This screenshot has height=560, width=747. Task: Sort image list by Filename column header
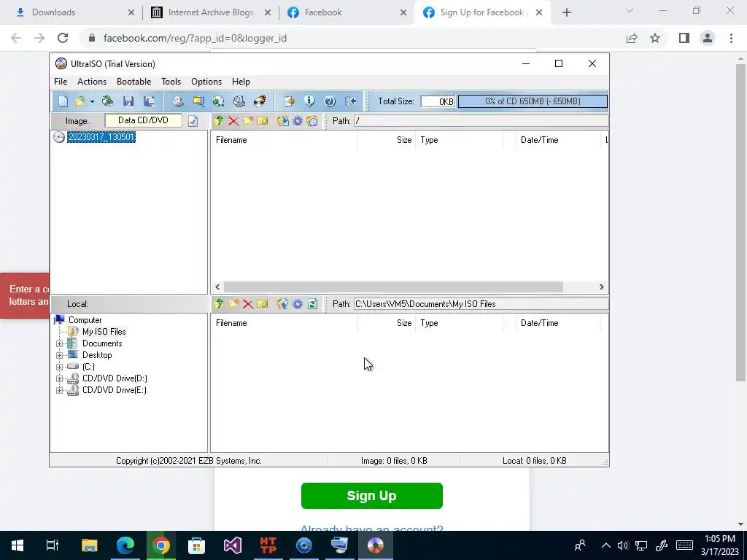point(284,140)
